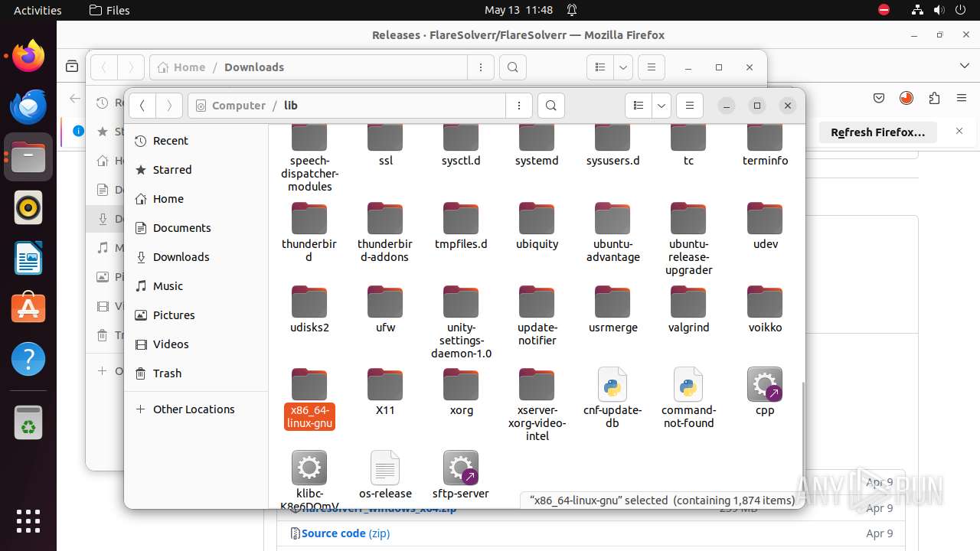Select Downloads in the sidebar
Viewport: 980px width, 551px height.
coord(181,257)
